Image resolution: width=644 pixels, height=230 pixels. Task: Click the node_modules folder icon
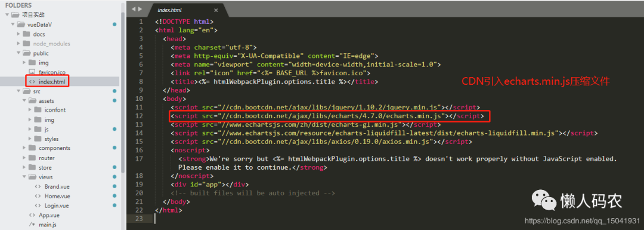(26, 43)
